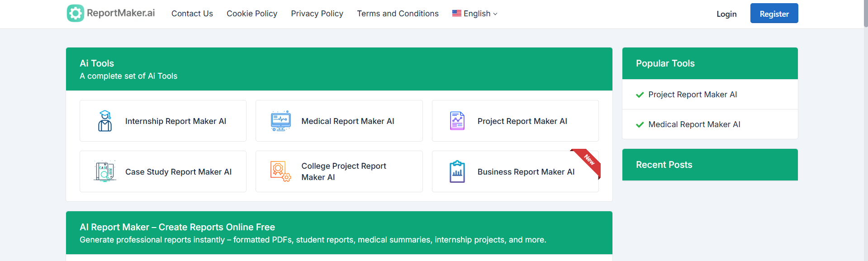Click the green AI Report Maker banner
The image size is (868, 261).
[x=339, y=233]
